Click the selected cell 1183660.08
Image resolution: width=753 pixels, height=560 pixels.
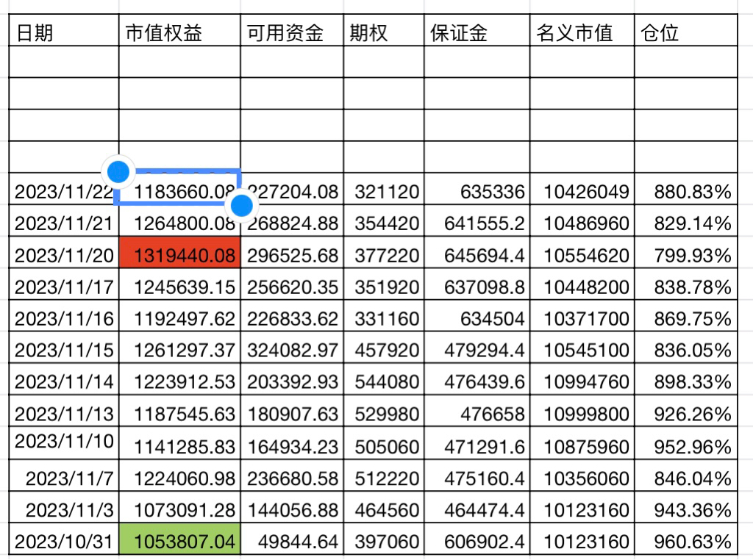pos(179,193)
